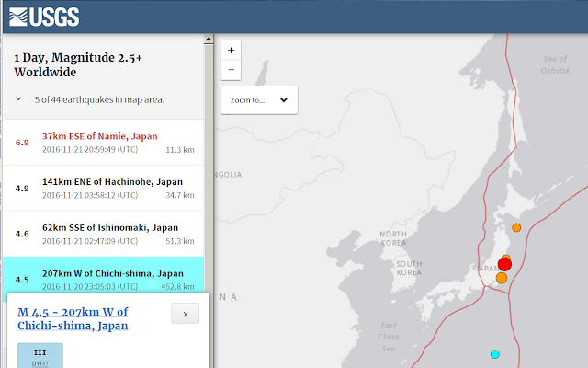Click the '1 Day, Magnitude 2.5+ Worldwide' heading
The height and width of the screenshot is (368, 588).
pos(78,64)
